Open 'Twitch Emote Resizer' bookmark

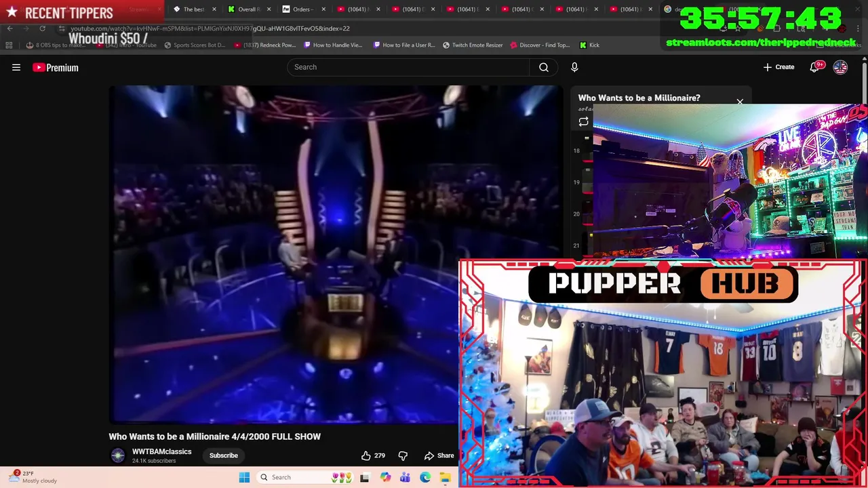tap(473, 45)
